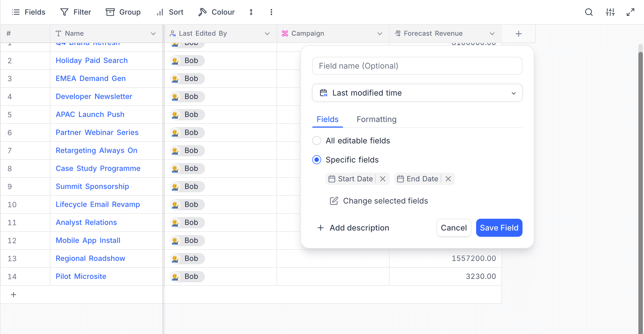Expand the Forecast Revenue column dropdown

pyautogui.click(x=492, y=34)
